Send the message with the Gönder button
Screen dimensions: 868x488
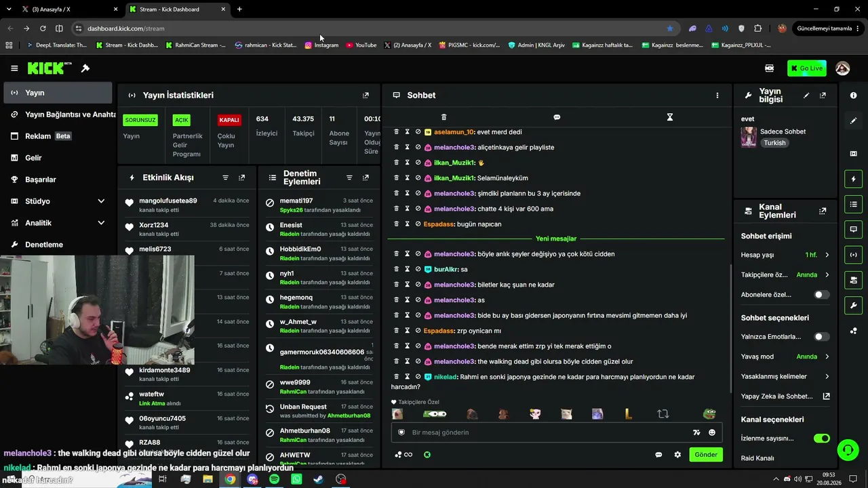coord(705,455)
